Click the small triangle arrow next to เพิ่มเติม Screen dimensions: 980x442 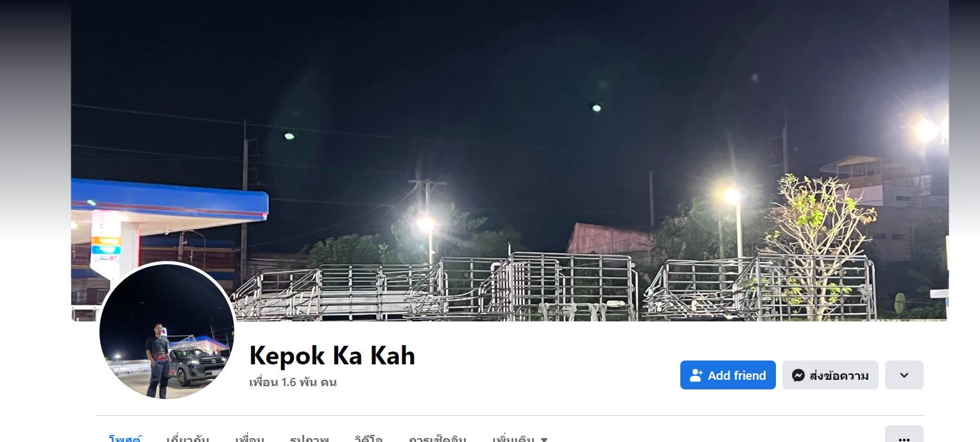click(x=544, y=439)
